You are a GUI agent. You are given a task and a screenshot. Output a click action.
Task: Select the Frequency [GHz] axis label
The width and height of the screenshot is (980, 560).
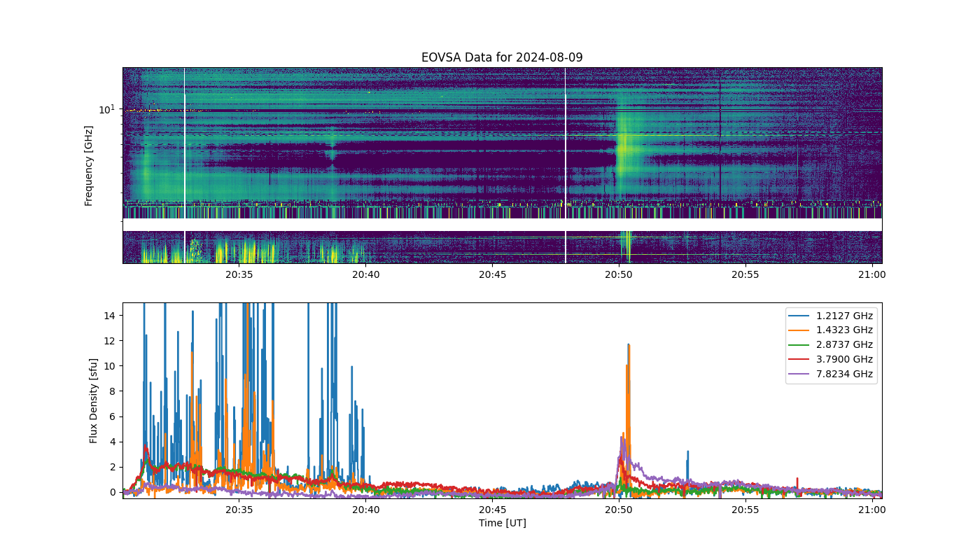pyautogui.click(x=89, y=166)
